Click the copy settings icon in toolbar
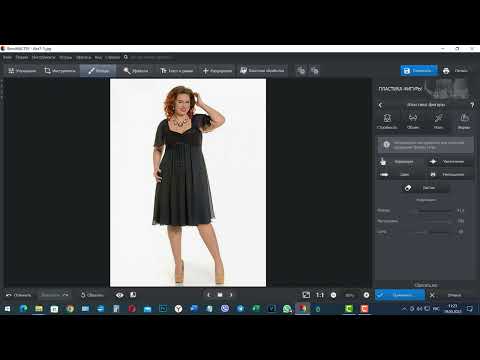480x360 pixels. pyautogui.click(x=301, y=71)
